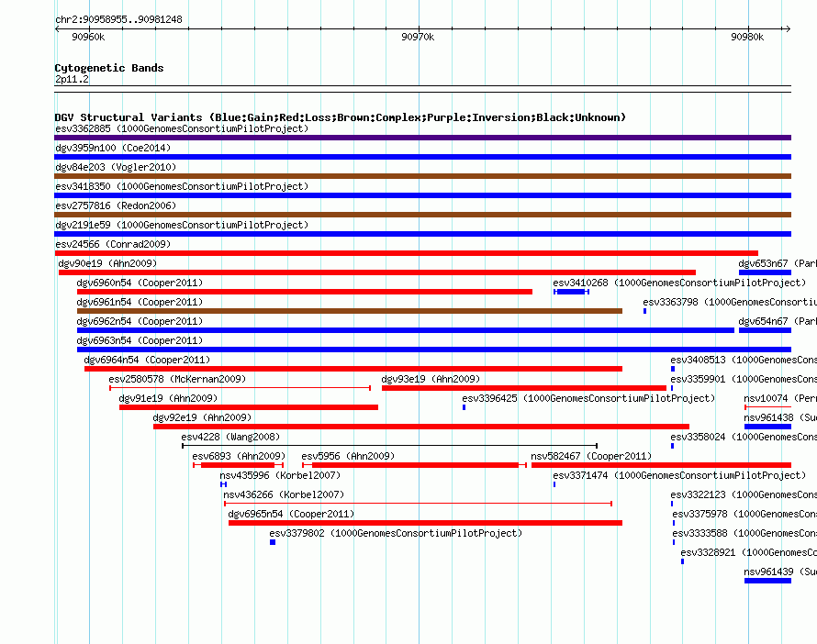Screen dimensions: 817x644
Task: Click the chr2:90958955..90981248 coordinates text
Action: (x=118, y=20)
